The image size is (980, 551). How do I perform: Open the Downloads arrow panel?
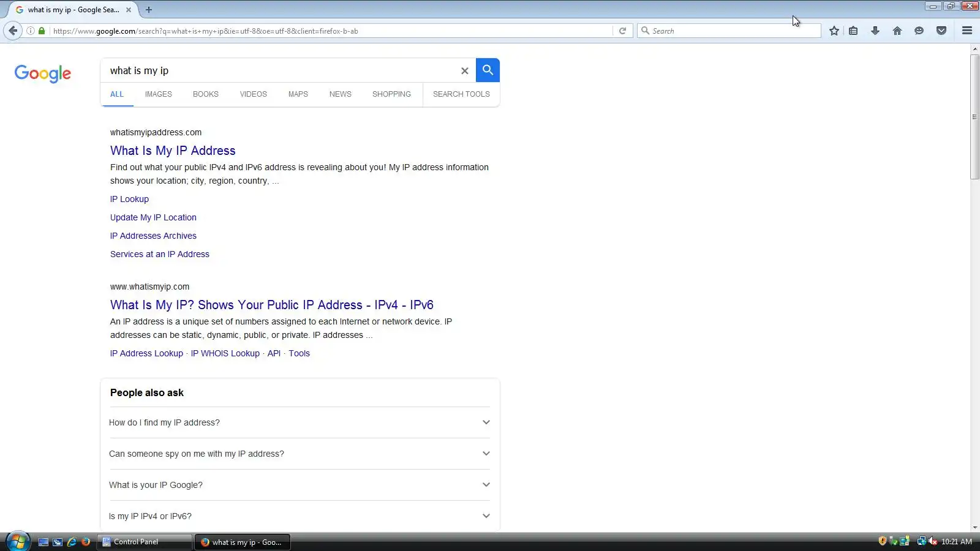pyautogui.click(x=875, y=31)
